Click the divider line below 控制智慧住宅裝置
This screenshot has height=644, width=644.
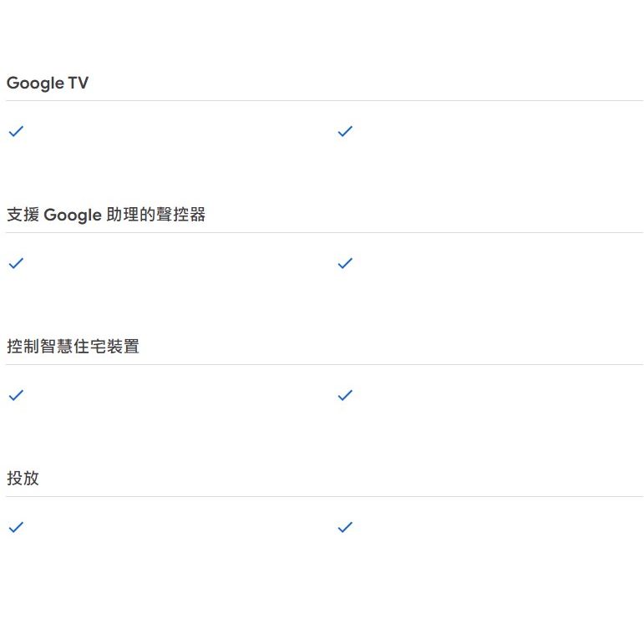[x=324, y=364]
